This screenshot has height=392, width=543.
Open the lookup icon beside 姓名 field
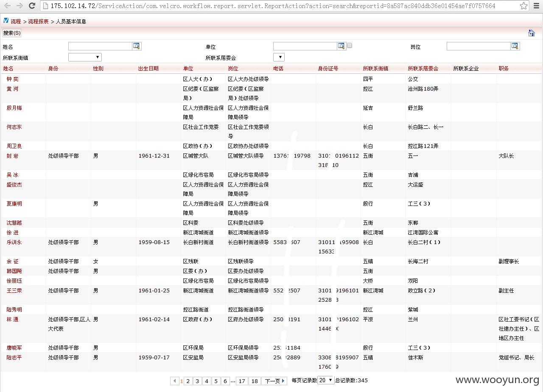tap(137, 46)
